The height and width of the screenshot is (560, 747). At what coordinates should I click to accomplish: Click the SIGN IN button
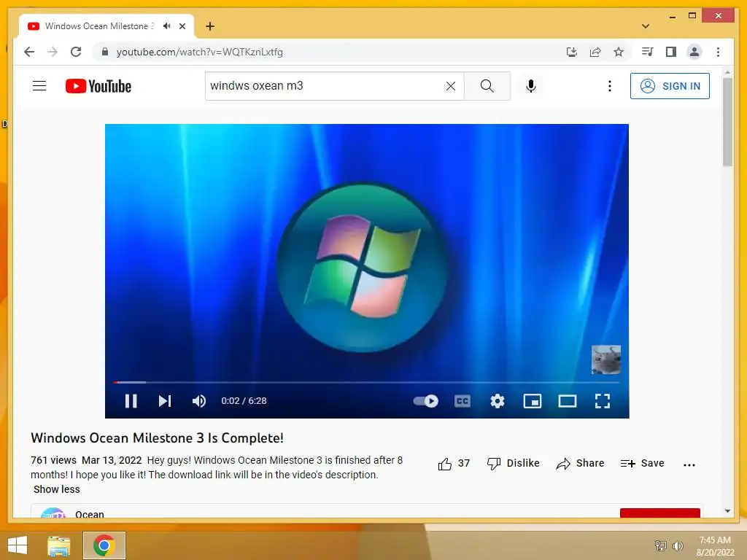(670, 86)
